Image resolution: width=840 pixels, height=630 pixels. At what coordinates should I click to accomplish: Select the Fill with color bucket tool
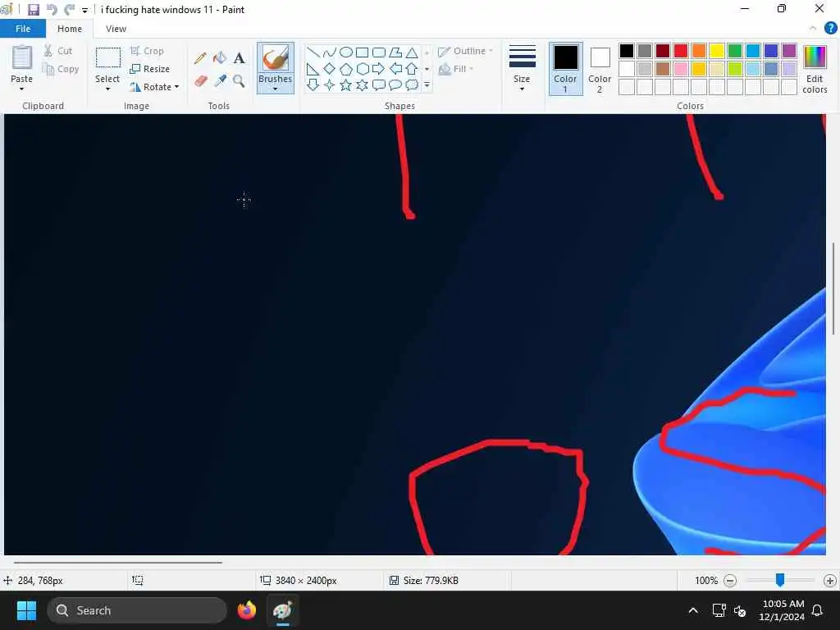[x=220, y=58]
